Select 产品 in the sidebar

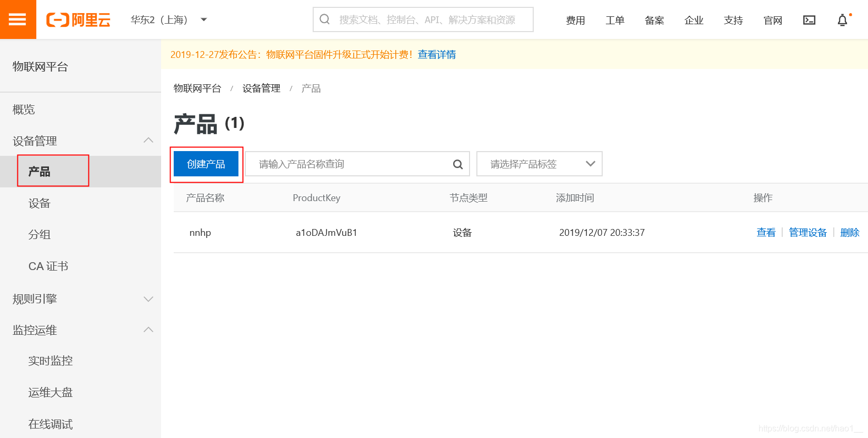81,172
